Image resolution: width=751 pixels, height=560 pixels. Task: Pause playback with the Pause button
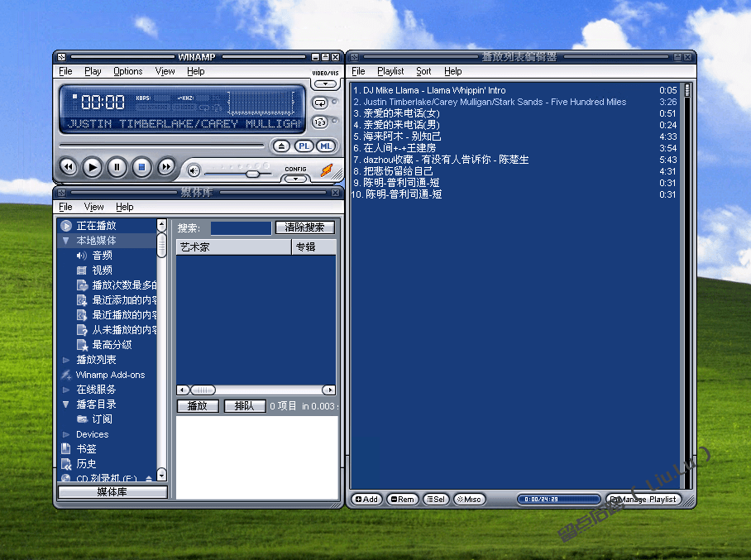tap(117, 167)
